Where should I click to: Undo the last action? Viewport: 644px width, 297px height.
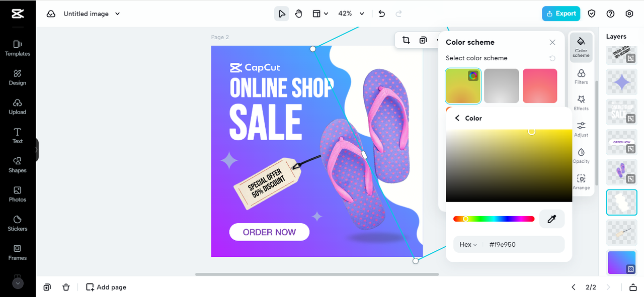point(382,14)
